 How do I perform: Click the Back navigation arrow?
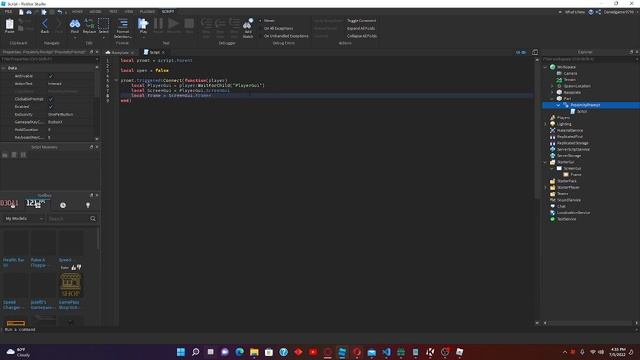coord(45,24)
